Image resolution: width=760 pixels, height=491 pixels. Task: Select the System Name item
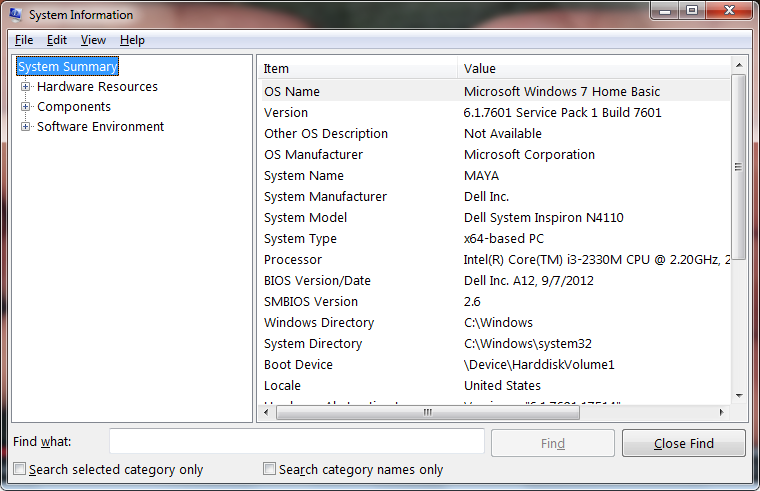(x=303, y=175)
